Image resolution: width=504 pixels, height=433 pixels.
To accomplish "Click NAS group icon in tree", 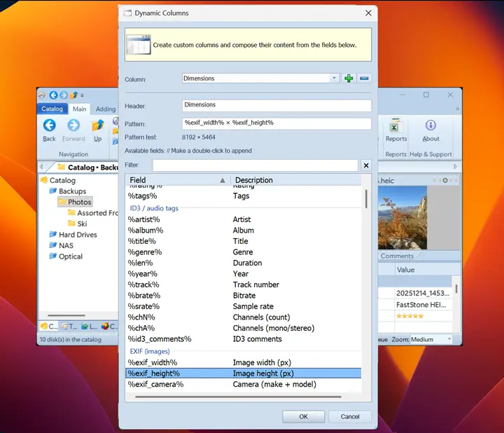I will [53, 245].
